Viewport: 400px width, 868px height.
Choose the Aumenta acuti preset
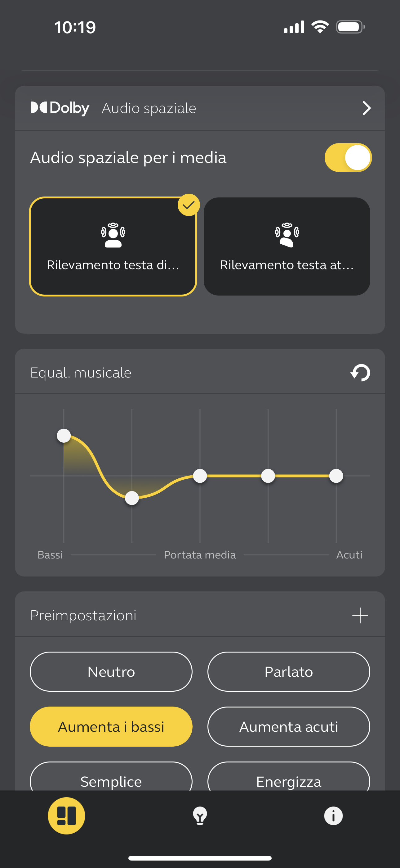point(289,726)
